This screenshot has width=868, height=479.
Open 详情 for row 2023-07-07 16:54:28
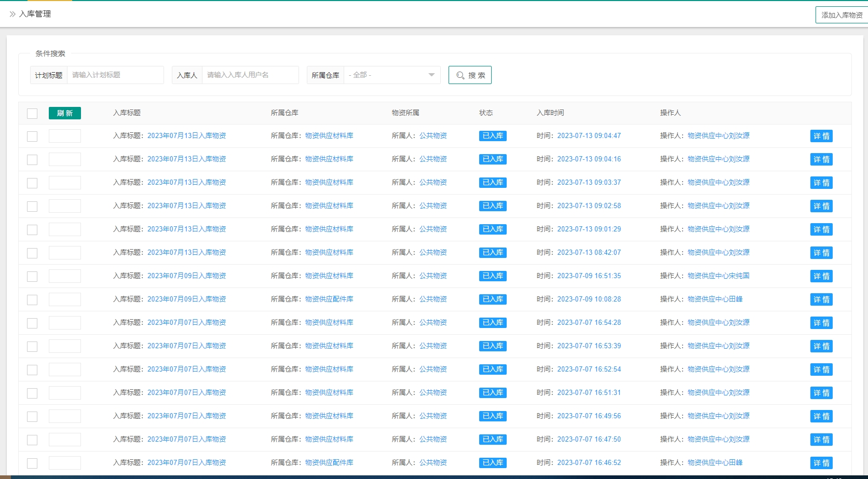[821, 323]
